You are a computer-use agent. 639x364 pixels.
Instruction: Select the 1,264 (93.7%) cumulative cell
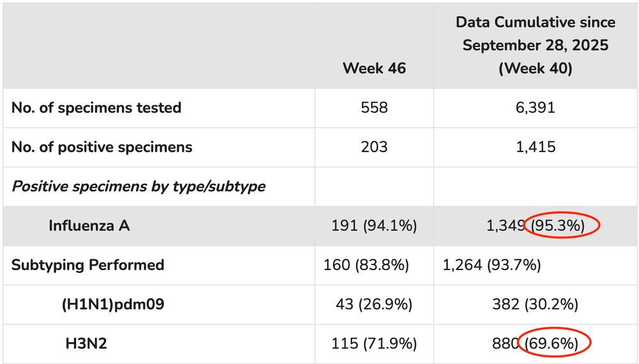(x=491, y=265)
